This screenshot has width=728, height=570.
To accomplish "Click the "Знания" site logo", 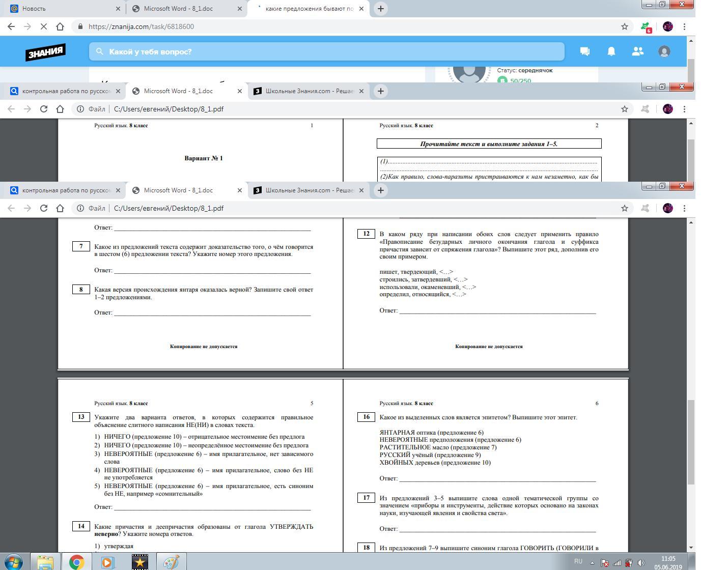I will [x=45, y=51].
